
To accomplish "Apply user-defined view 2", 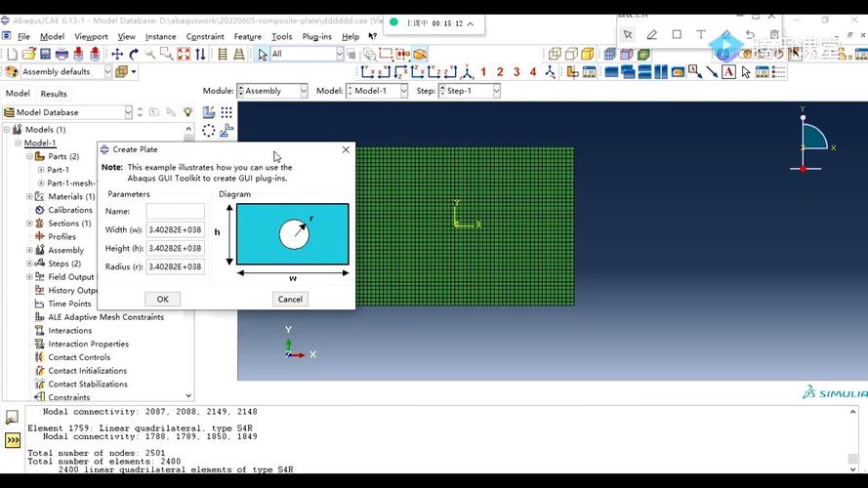I will pyautogui.click(x=500, y=72).
